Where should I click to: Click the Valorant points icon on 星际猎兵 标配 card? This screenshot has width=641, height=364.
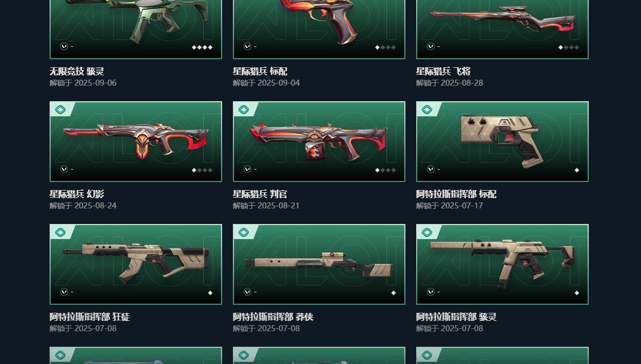point(247,46)
